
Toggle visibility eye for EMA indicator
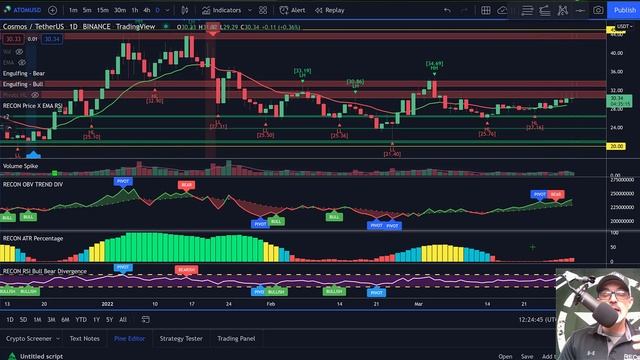tap(22, 62)
